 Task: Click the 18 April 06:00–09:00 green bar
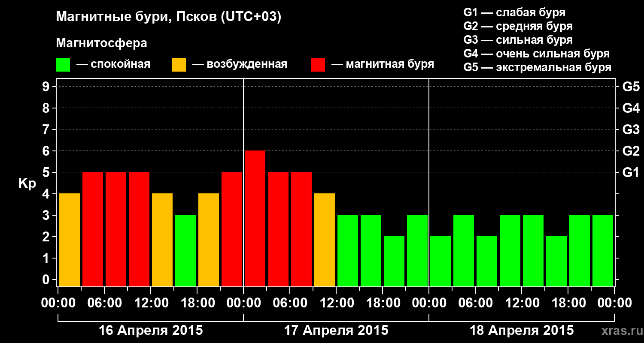pos(487,261)
